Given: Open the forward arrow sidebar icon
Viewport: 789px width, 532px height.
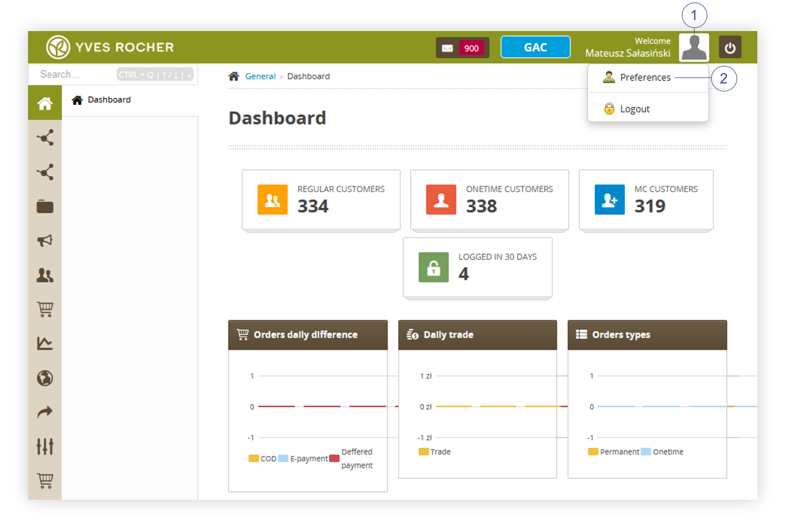Looking at the screenshot, I should 45,413.
